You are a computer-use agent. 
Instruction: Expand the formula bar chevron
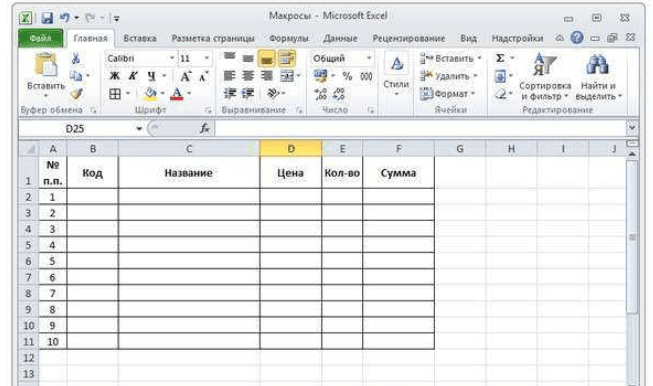pos(632,128)
